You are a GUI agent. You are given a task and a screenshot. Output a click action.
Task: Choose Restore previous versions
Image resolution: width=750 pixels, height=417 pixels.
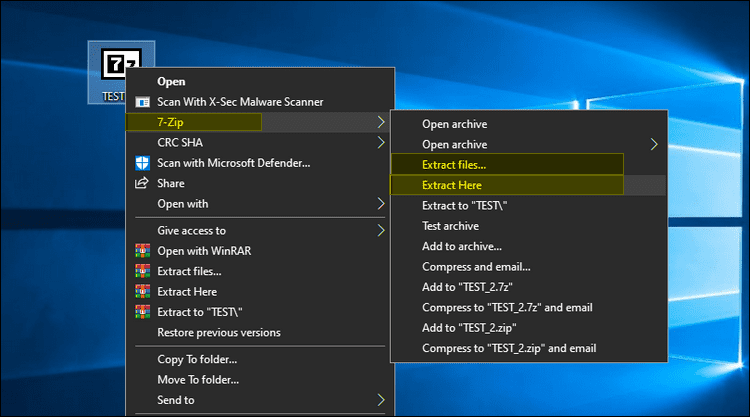tap(260, 332)
